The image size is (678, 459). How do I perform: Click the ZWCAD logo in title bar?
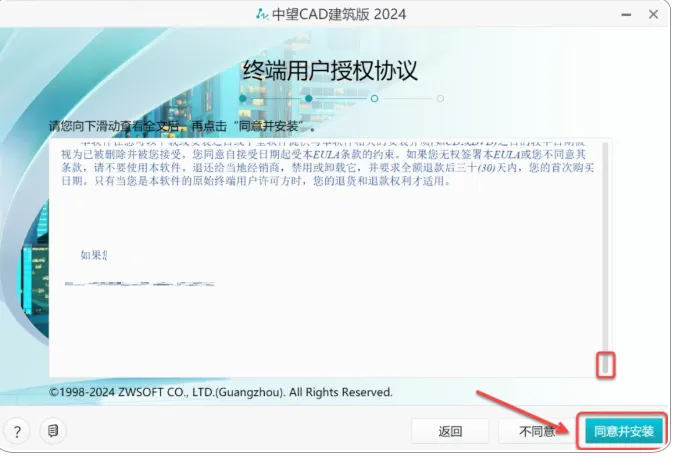tap(262, 14)
